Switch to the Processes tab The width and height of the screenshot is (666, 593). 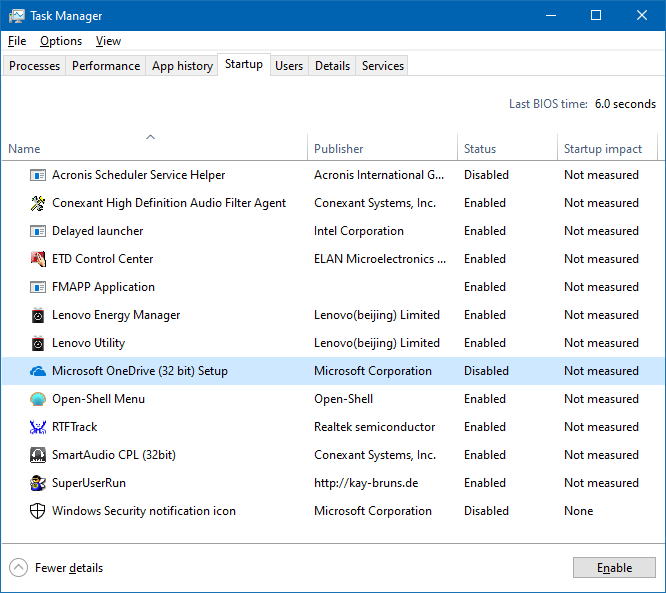pyautogui.click(x=34, y=66)
